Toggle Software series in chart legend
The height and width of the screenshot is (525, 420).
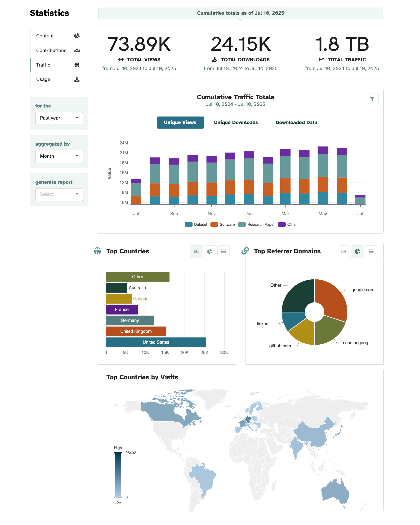(223, 224)
